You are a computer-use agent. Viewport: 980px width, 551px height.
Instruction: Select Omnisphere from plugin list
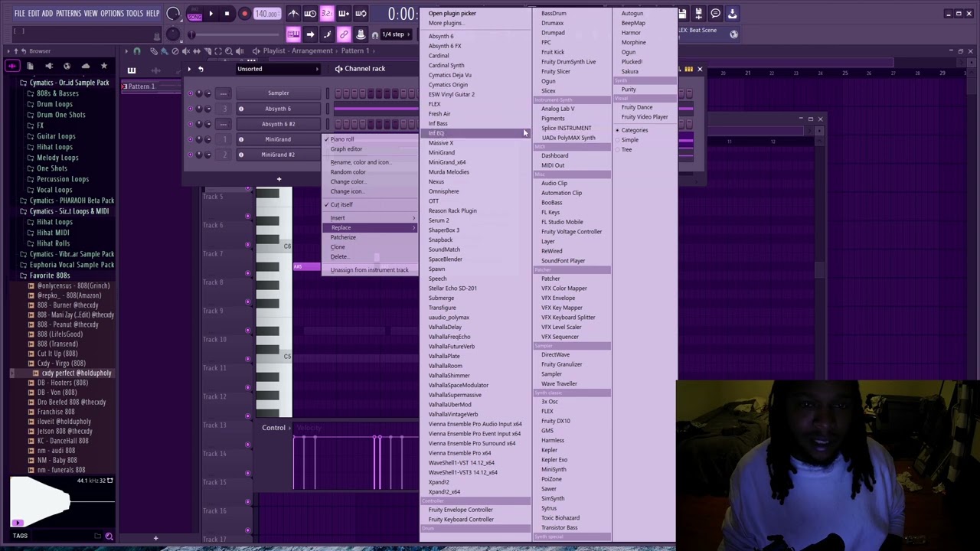pyautogui.click(x=443, y=191)
